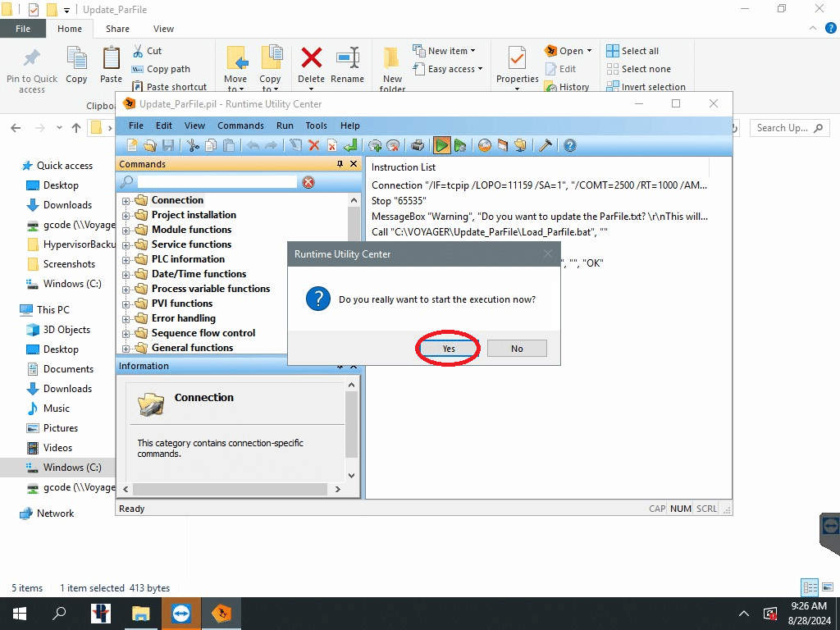Viewport: 840px width, 630px height.
Task: Expand the PLC information tree node
Action: pyautogui.click(x=126, y=260)
